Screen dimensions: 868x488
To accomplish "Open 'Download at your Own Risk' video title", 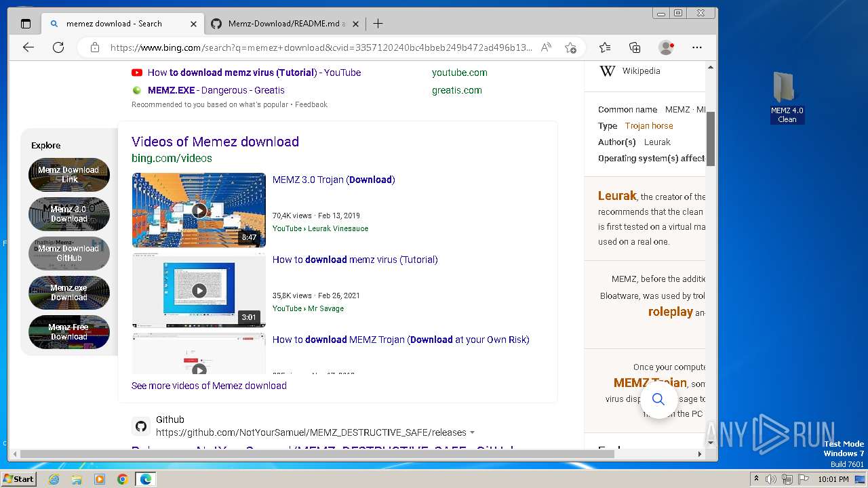I will tap(401, 340).
